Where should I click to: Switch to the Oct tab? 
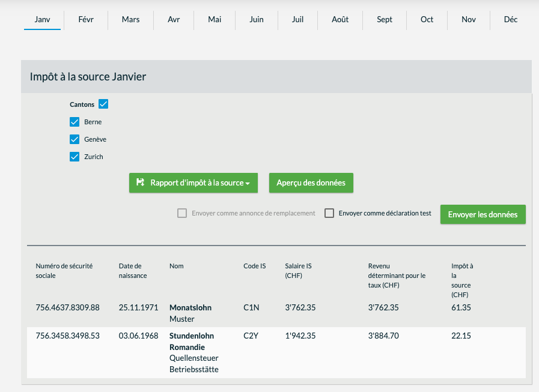[x=427, y=20]
